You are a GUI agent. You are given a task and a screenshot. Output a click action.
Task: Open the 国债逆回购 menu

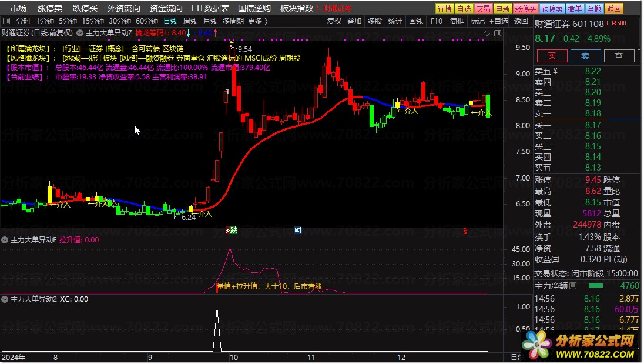[254, 8]
